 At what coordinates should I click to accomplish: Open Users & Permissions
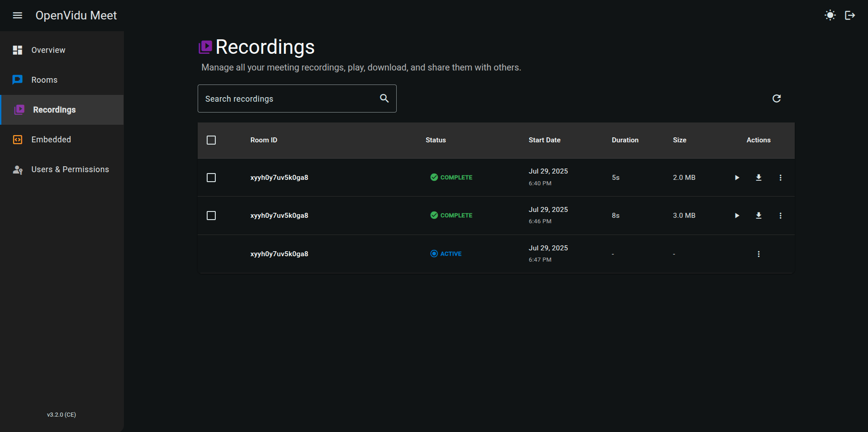[x=70, y=169]
